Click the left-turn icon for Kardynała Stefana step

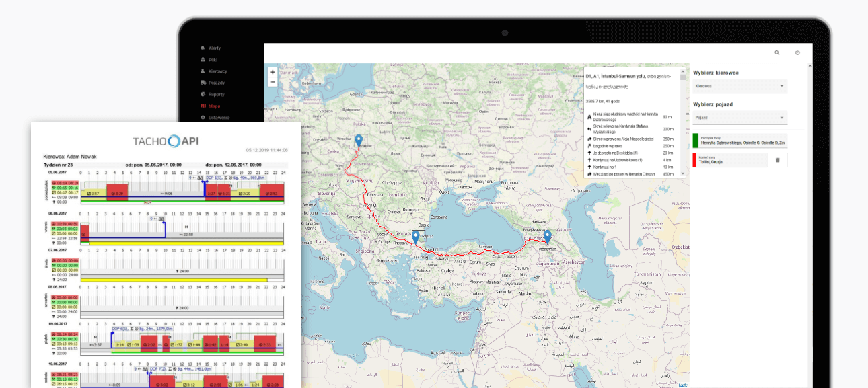589,127
